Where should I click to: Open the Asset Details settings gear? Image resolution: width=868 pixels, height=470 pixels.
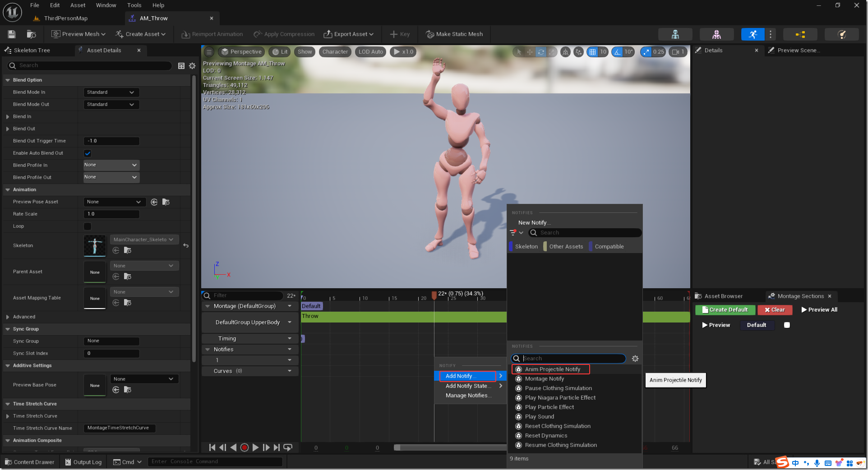click(x=192, y=66)
